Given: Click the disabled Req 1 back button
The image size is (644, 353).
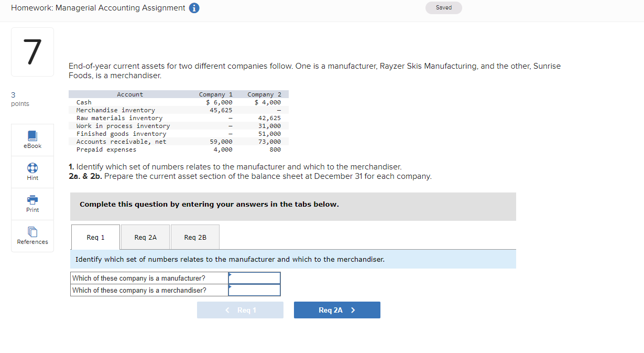Looking at the screenshot, I should coord(240,309).
